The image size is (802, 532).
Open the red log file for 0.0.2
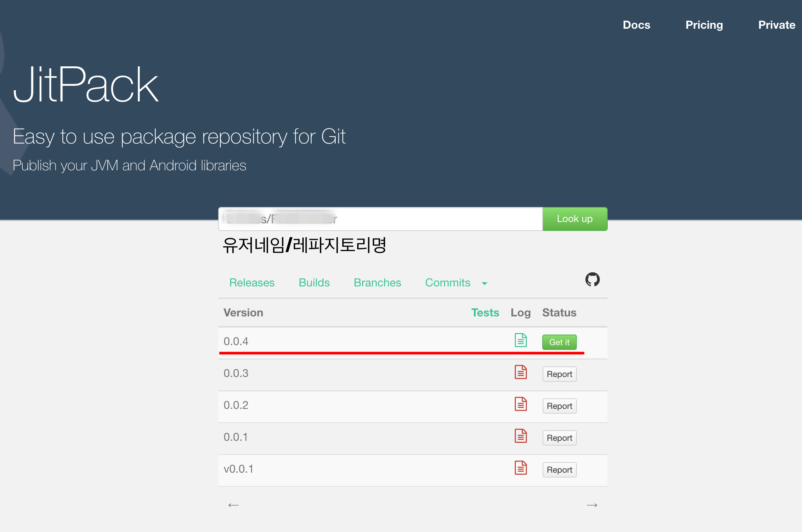point(520,404)
